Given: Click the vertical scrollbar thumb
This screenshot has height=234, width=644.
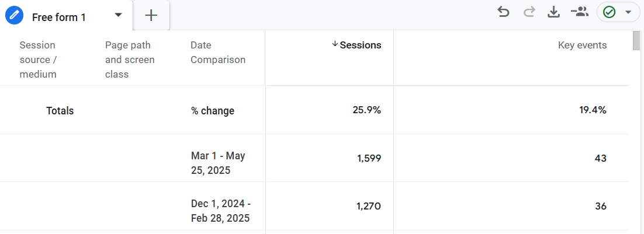Looking at the screenshot, I should 636,40.
